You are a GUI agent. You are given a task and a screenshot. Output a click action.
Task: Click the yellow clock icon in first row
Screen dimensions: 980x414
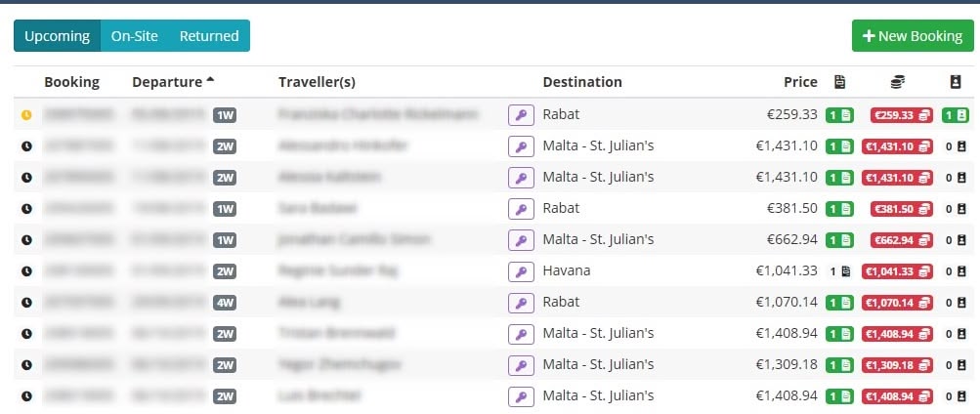(26, 115)
